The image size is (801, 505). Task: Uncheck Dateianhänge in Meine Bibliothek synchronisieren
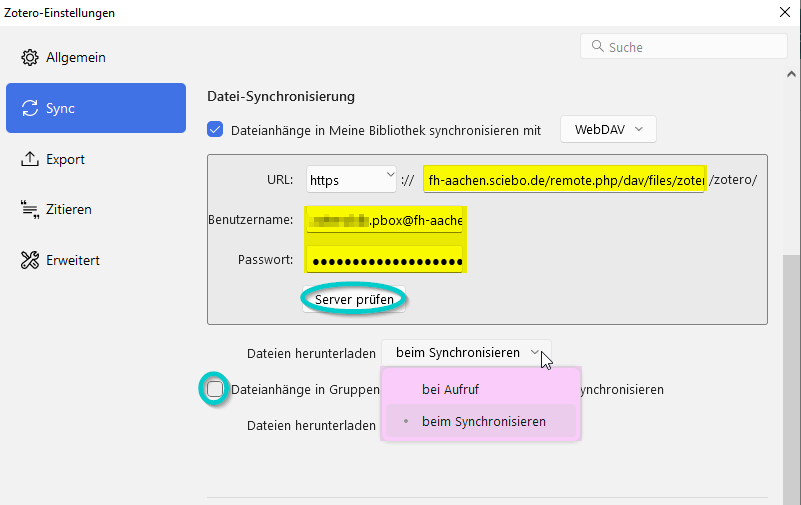(215, 130)
